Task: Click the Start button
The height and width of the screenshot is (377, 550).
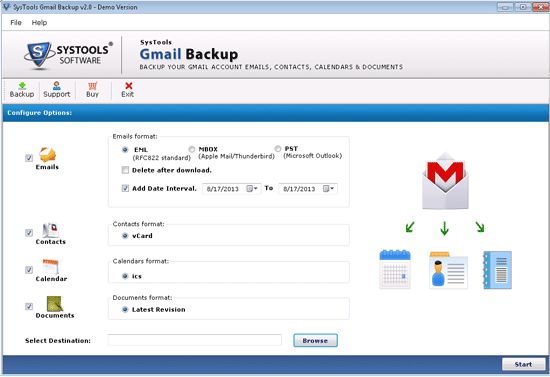Action: coord(523,364)
